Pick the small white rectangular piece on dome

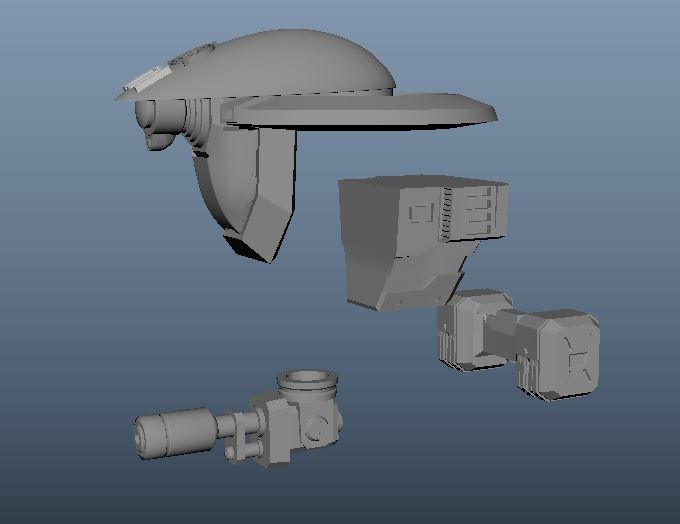pyautogui.click(x=145, y=79)
